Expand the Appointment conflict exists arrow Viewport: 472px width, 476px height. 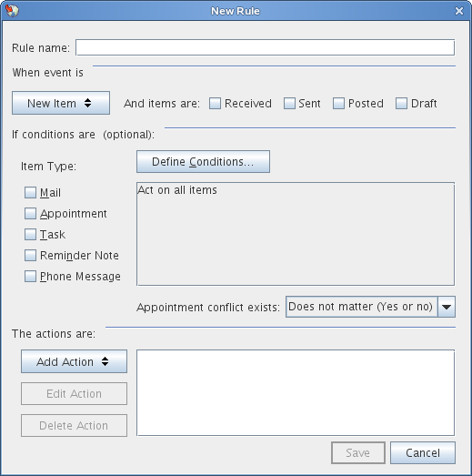[447, 307]
